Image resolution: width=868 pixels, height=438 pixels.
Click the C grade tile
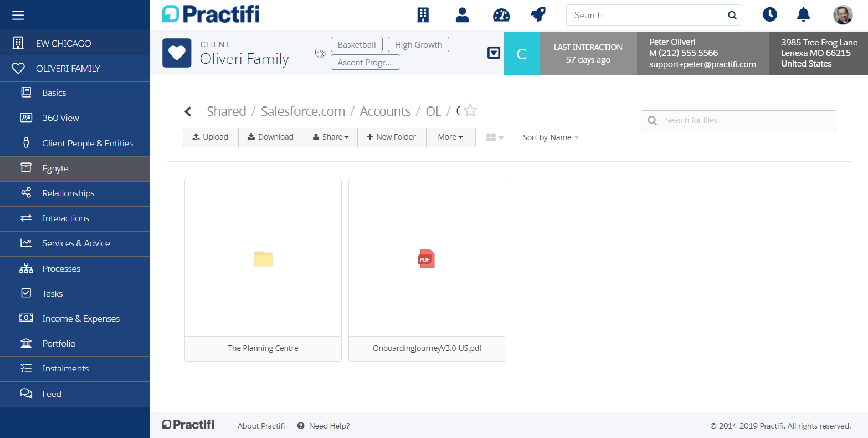[x=521, y=54]
